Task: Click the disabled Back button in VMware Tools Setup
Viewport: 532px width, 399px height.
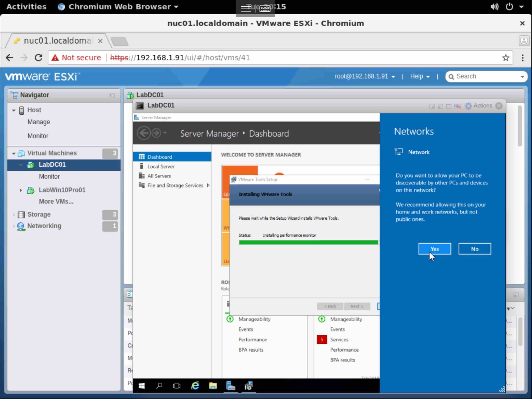Action: 330,306
